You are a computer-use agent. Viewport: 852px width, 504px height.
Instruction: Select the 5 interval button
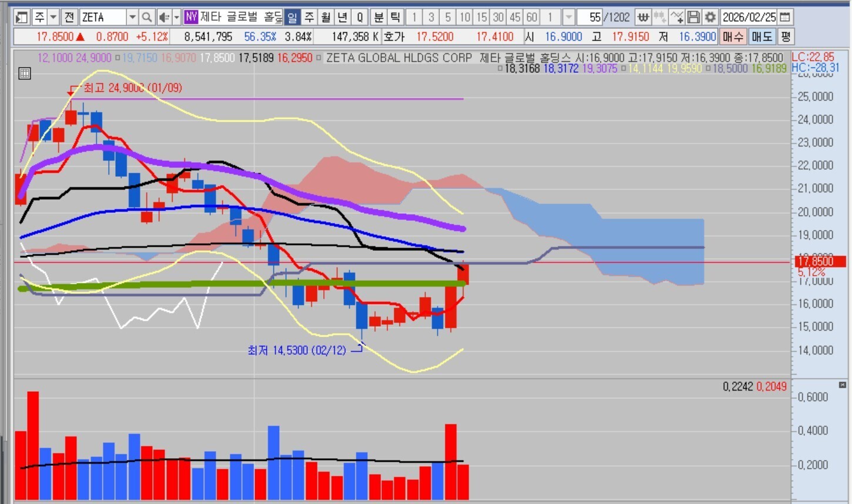(x=448, y=17)
